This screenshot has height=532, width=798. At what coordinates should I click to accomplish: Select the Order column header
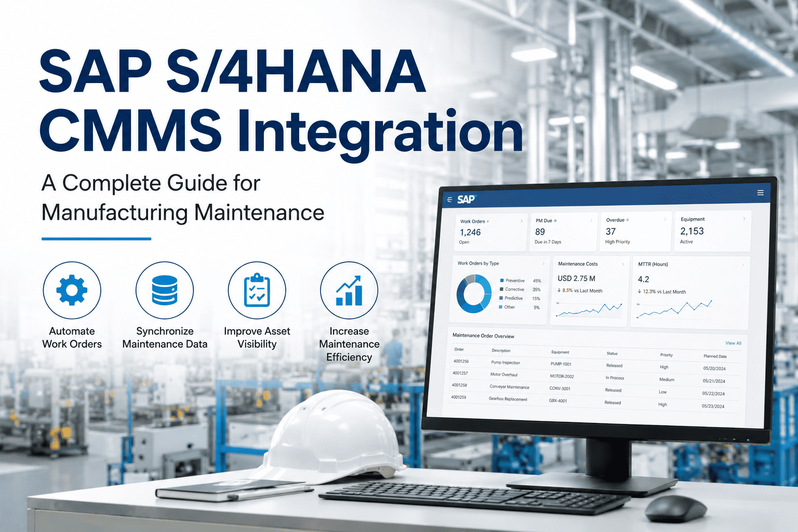(x=459, y=349)
